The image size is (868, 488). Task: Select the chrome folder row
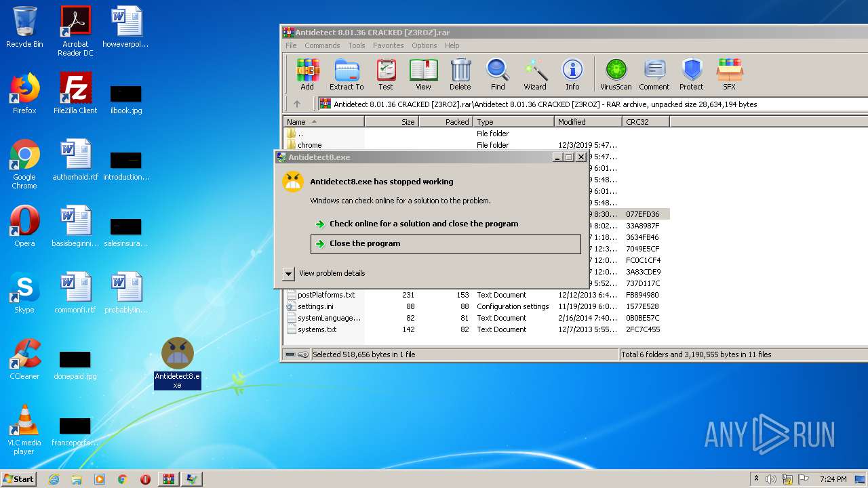tap(476, 145)
